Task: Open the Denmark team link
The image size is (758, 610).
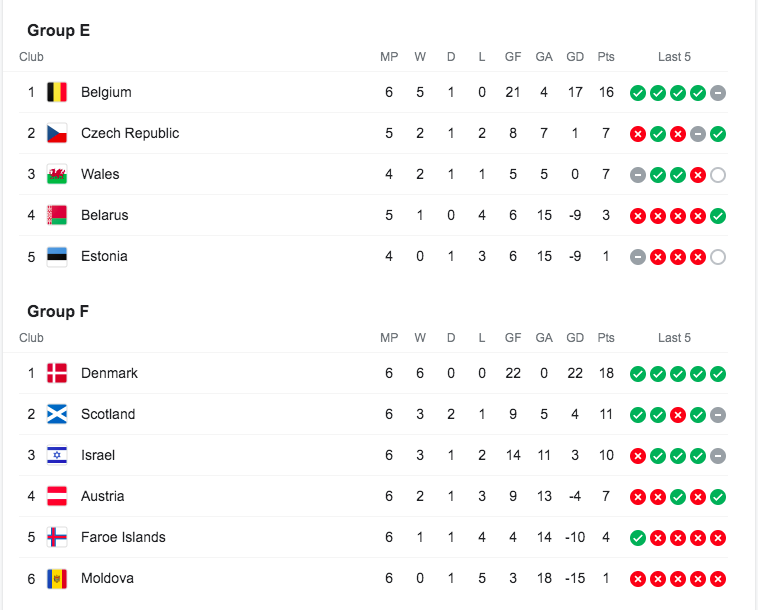Action: [x=109, y=373]
